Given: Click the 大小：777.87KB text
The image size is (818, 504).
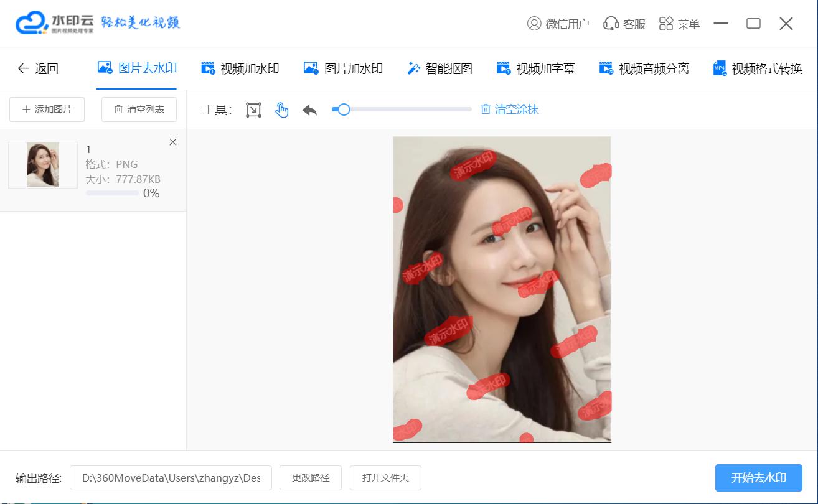Looking at the screenshot, I should pyautogui.click(x=123, y=180).
